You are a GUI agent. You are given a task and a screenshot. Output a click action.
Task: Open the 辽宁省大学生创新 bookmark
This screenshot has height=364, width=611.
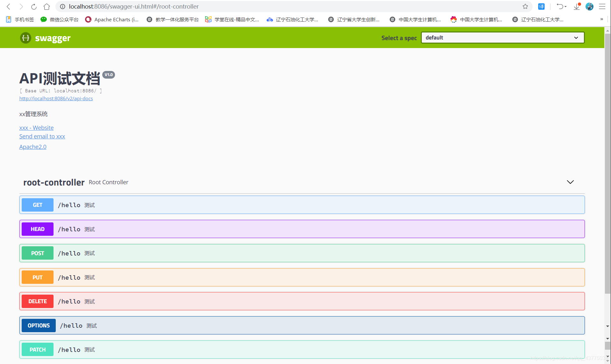(x=354, y=19)
